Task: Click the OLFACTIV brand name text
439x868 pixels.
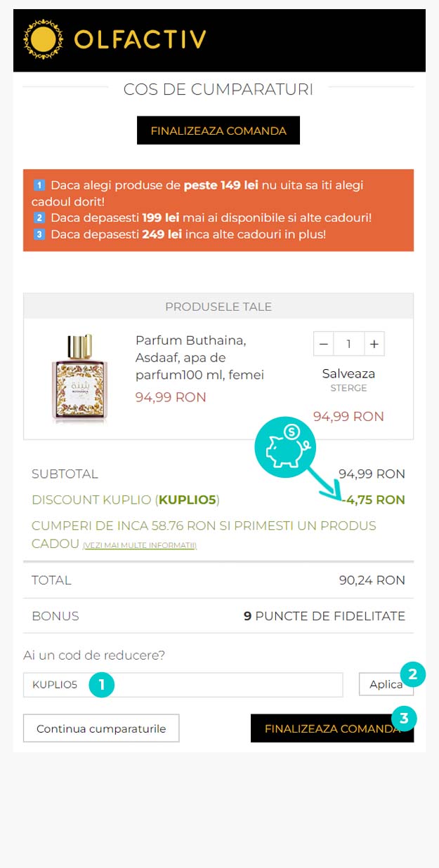Action: click(140, 39)
